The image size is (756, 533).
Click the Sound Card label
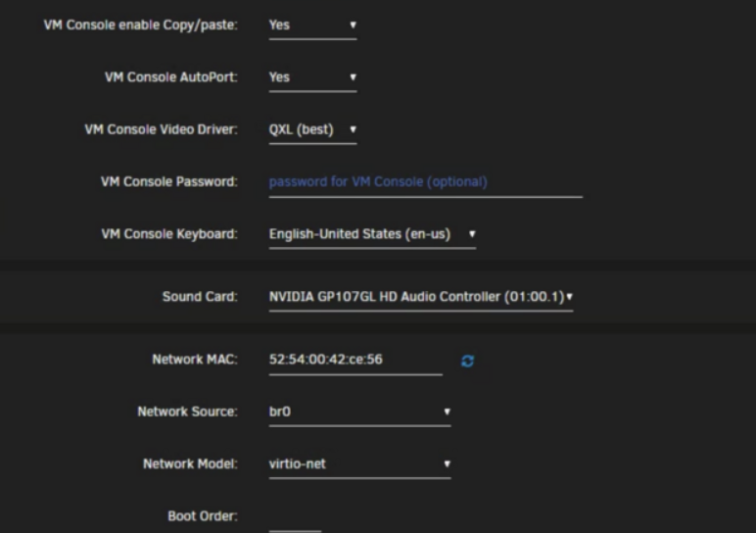[200, 296]
